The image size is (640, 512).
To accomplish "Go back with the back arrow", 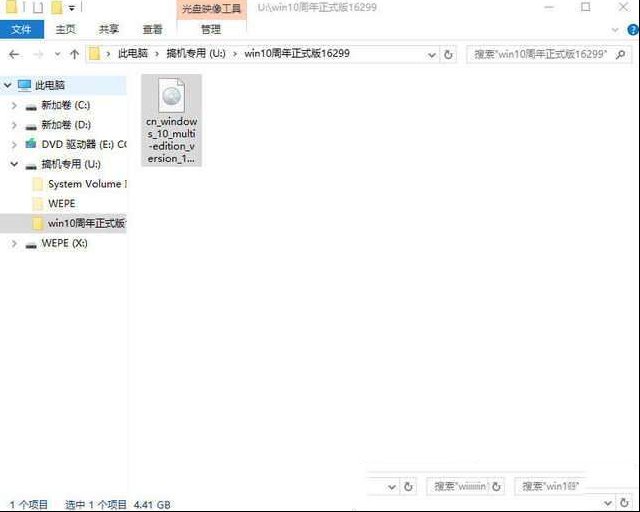I will [14, 54].
